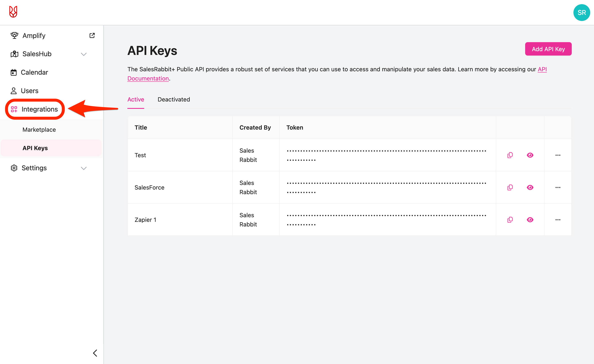Open the Calendar sidebar item
This screenshot has width=594, height=364.
34,72
